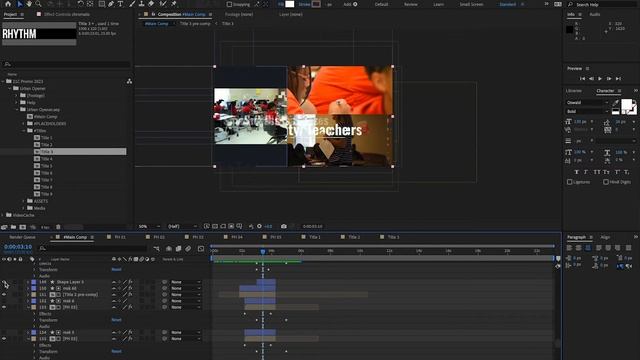Image resolution: width=640 pixels, height=360 pixels.
Task: Switch to the Render Queue tab
Action: [22, 237]
